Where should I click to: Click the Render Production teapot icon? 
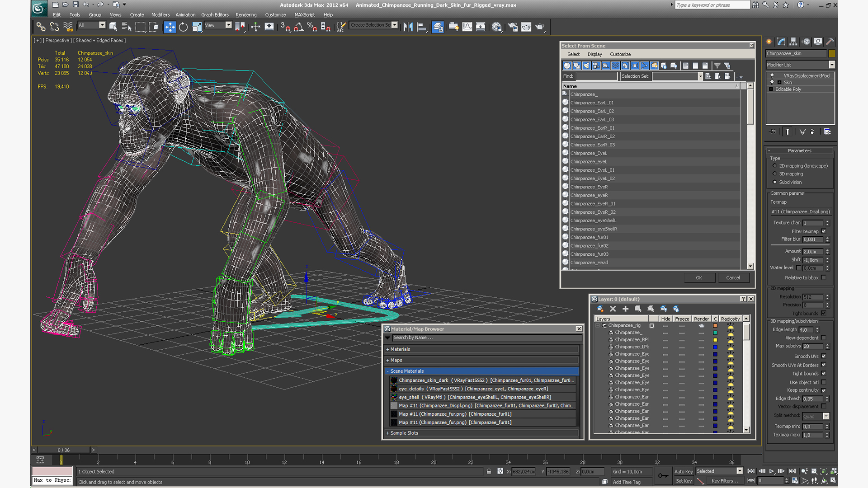pyautogui.click(x=540, y=27)
